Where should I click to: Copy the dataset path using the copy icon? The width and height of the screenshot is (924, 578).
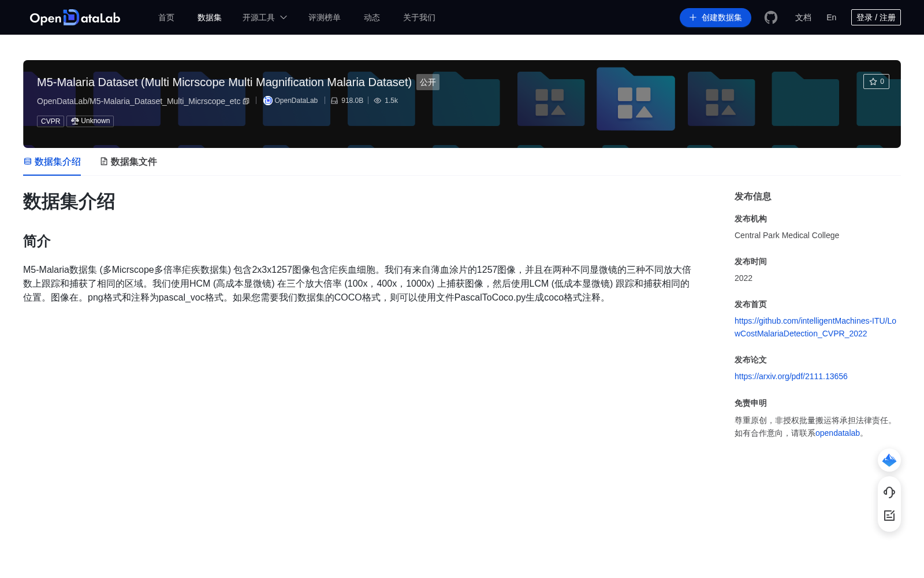click(246, 101)
